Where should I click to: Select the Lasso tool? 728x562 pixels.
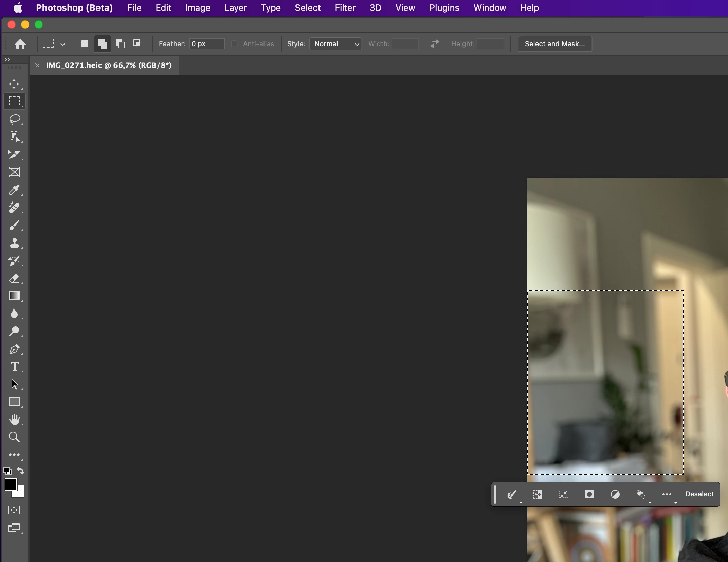coord(14,119)
